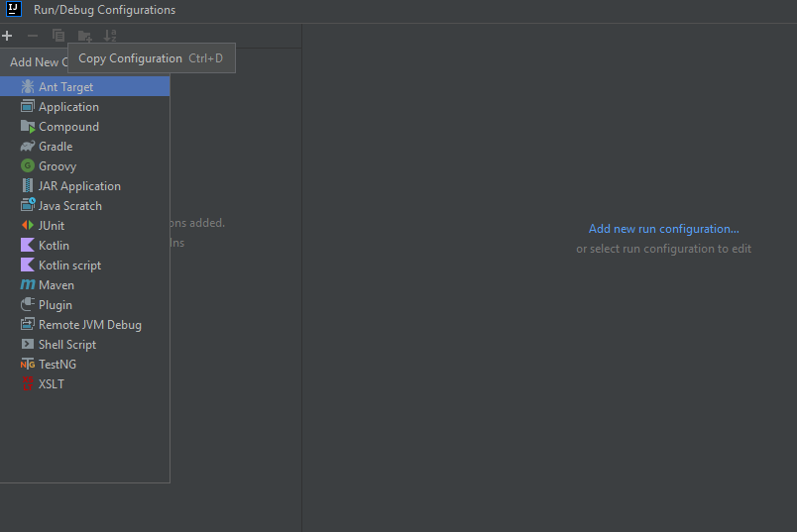Click the Sort configurations alphabetically icon
797x532 pixels.
pos(110,36)
